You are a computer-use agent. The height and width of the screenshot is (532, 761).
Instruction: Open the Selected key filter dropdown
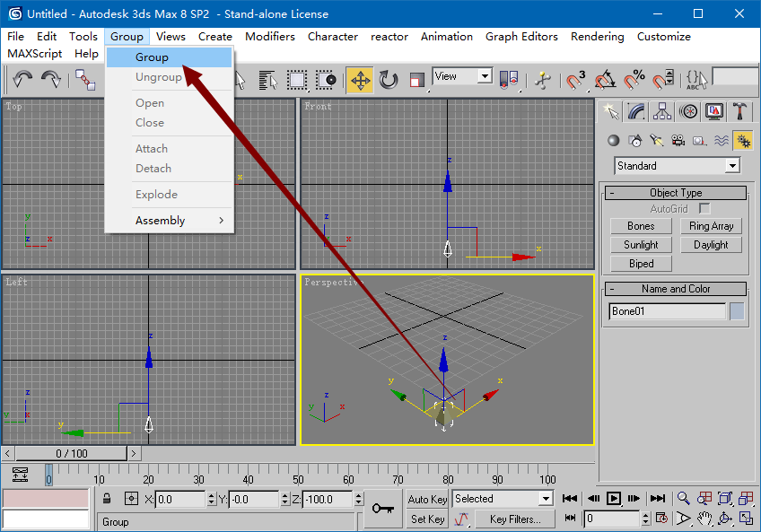(x=546, y=499)
